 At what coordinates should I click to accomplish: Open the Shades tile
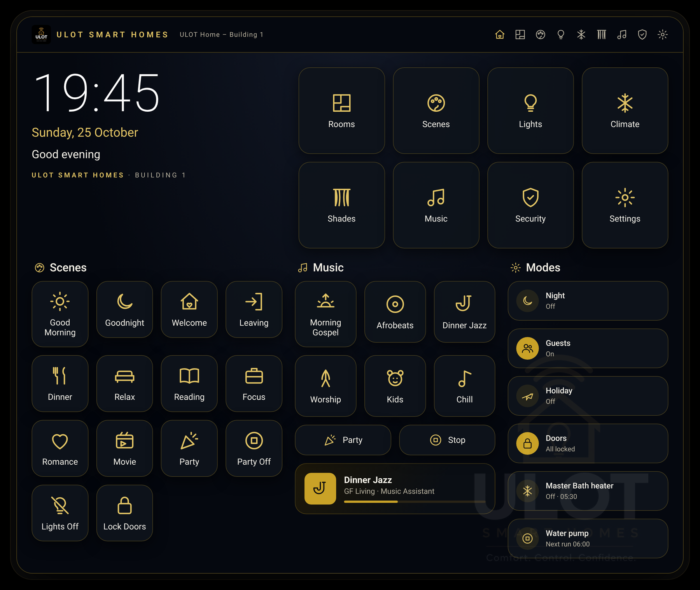pos(341,205)
